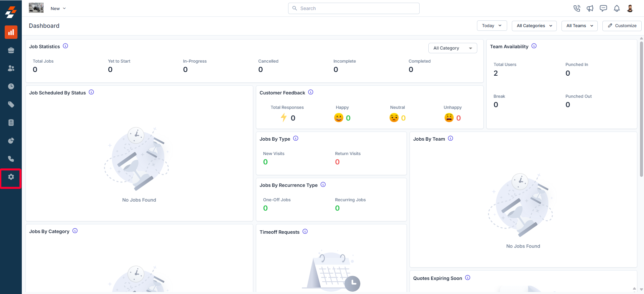The height and width of the screenshot is (294, 644).
Task: Open the Jobs briefcase icon in sidebar
Action: (11, 50)
